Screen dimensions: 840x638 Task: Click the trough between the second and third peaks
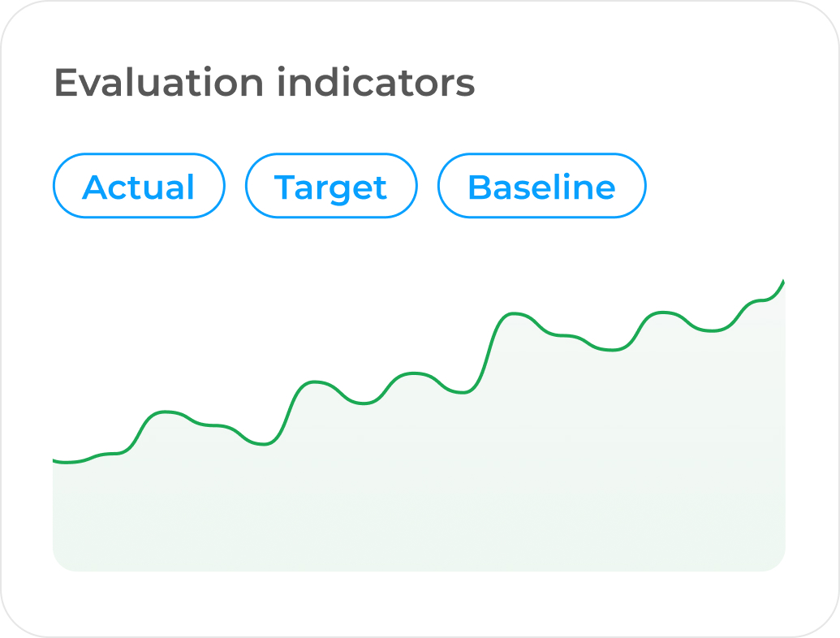coord(364,403)
